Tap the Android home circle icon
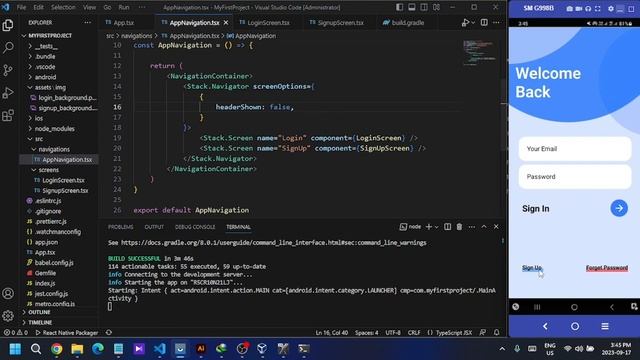 click(574, 307)
